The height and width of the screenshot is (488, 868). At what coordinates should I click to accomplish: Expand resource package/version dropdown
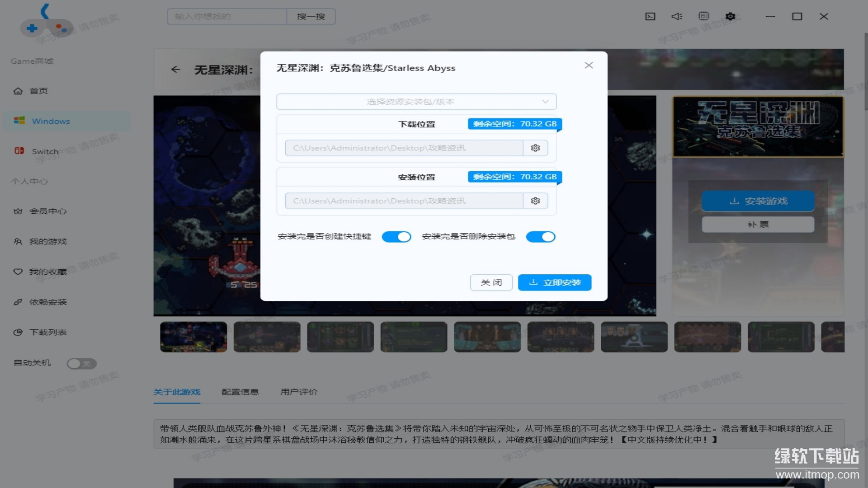tap(416, 102)
